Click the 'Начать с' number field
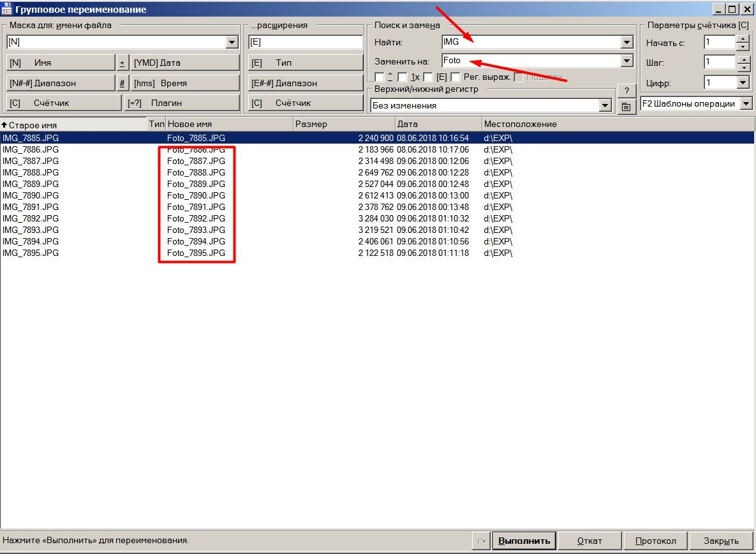The width and height of the screenshot is (756, 554). coord(720,42)
